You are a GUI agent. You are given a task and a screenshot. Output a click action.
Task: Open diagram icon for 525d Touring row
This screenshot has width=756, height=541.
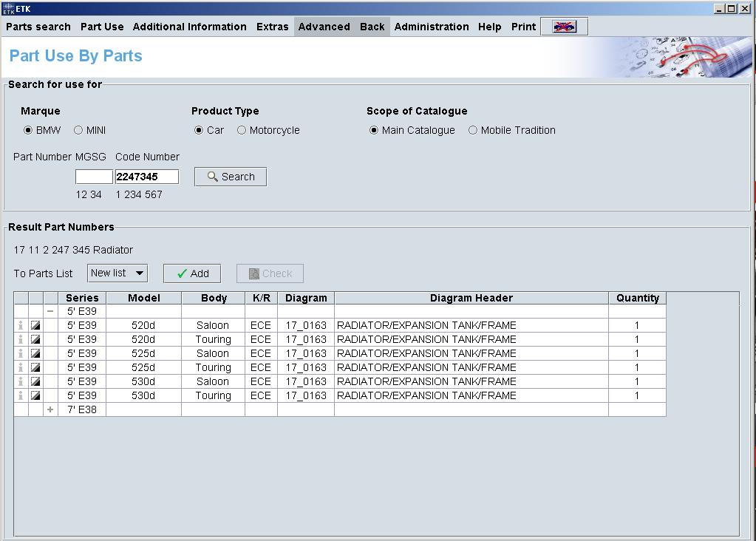35,368
